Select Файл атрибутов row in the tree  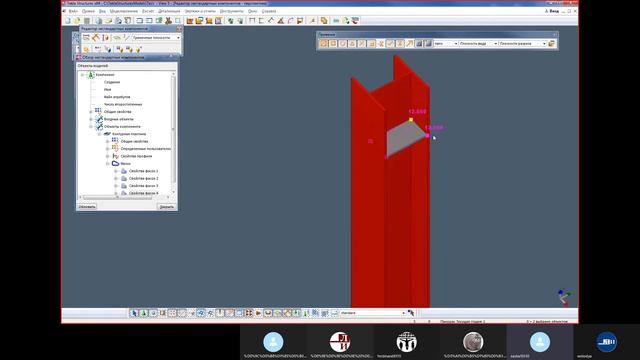(117, 97)
